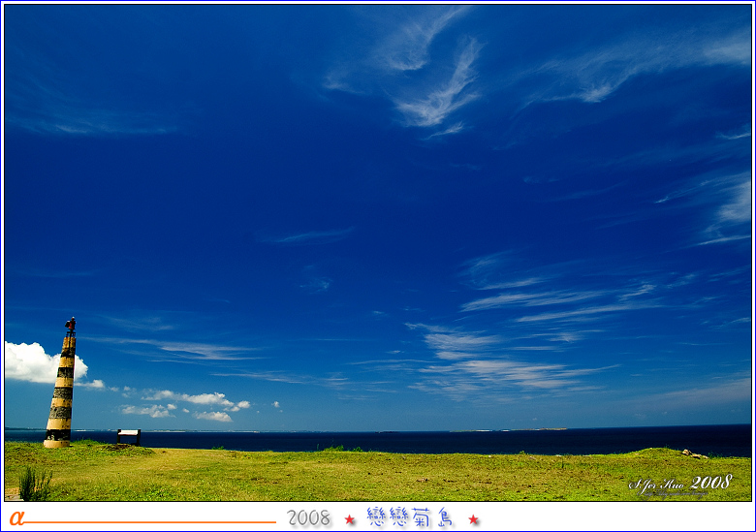
Task: Click the rocks on the right grassy mound
Action: tap(694, 454)
